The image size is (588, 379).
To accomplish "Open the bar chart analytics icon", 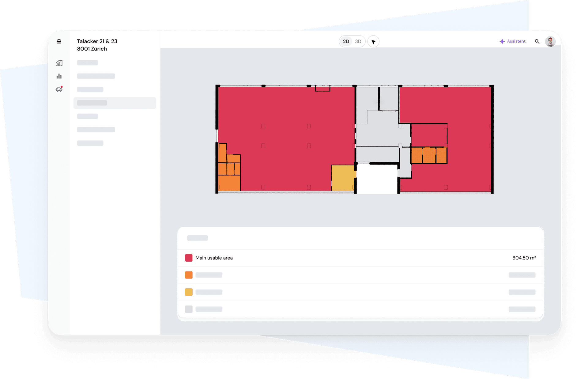I will click(59, 76).
